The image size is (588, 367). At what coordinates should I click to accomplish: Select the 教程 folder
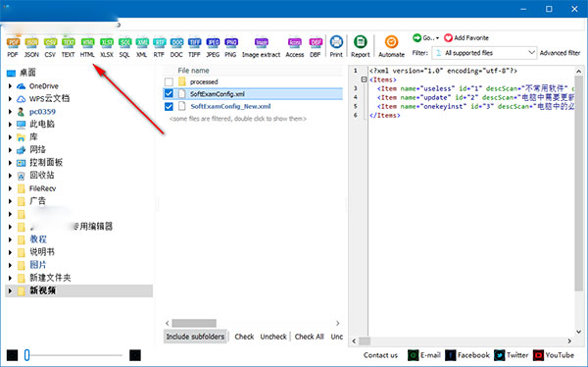pyautogui.click(x=38, y=239)
